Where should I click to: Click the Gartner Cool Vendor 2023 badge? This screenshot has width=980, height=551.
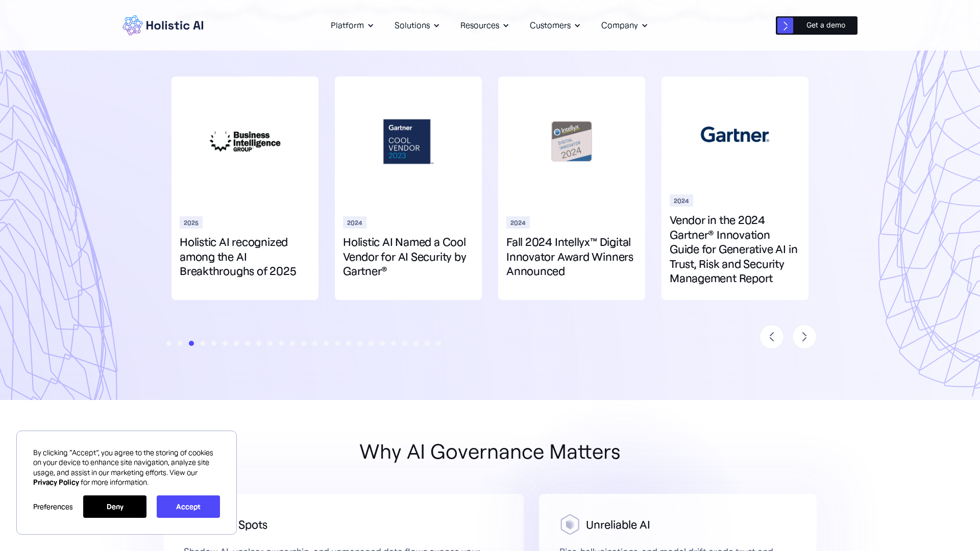(407, 141)
